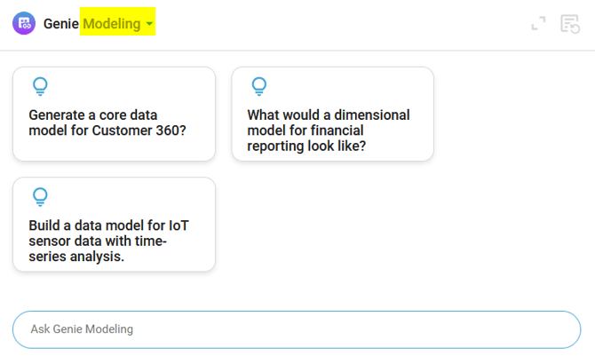Click the purple Genie logo icon
Screen dimensions: 595x364
[x=25, y=24]
